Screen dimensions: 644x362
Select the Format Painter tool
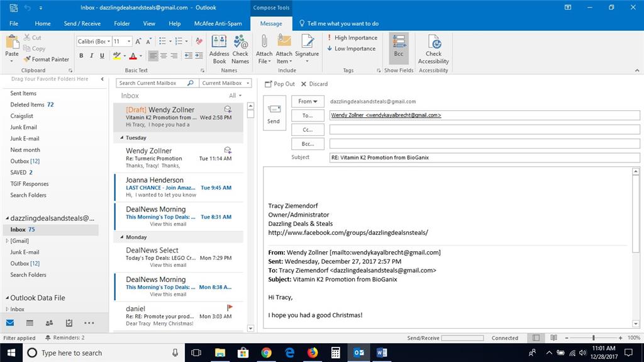pos(46,59)
